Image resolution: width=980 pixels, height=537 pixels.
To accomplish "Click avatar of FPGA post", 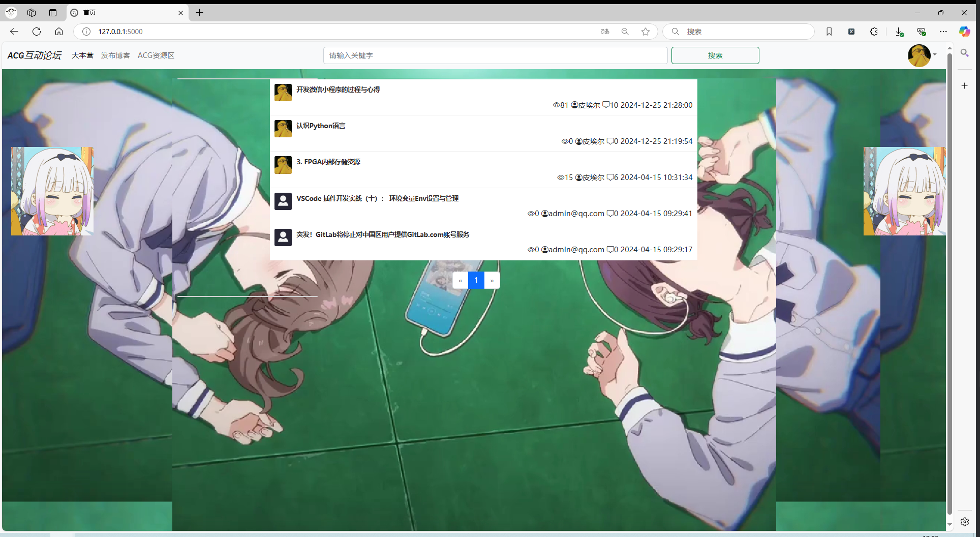I will click(x=283, y=165).
